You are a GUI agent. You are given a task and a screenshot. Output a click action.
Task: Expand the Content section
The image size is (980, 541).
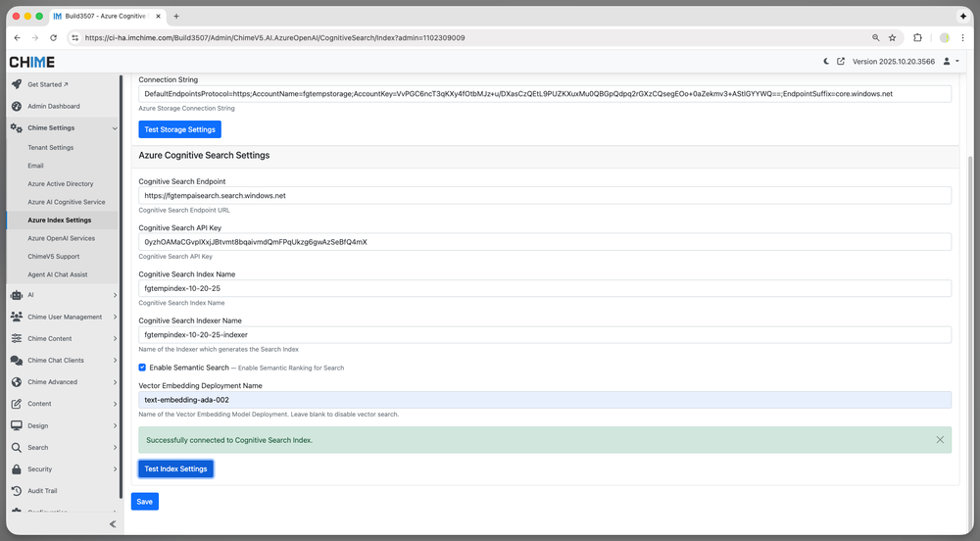click(x=115, y=404)
